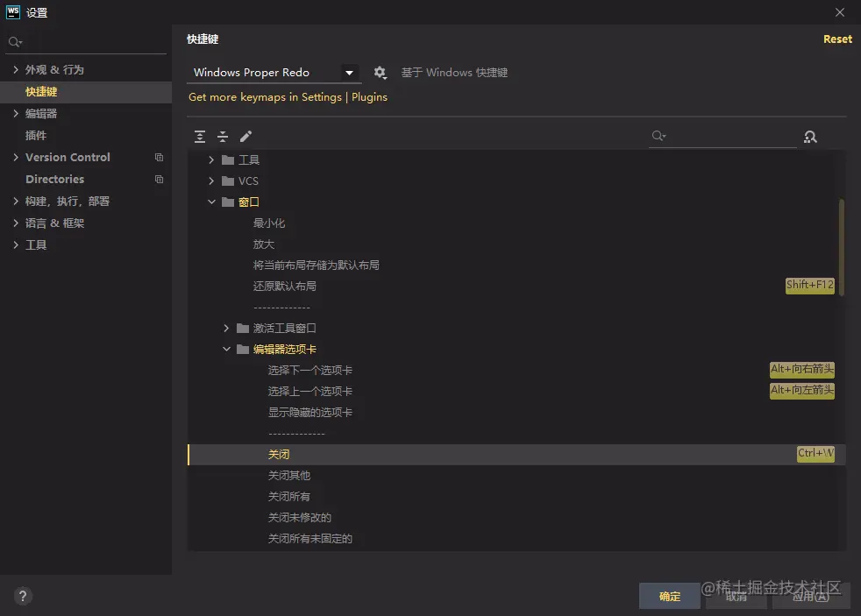
Task: Click the keymap list vertical scrollbar
Action: 842,247
